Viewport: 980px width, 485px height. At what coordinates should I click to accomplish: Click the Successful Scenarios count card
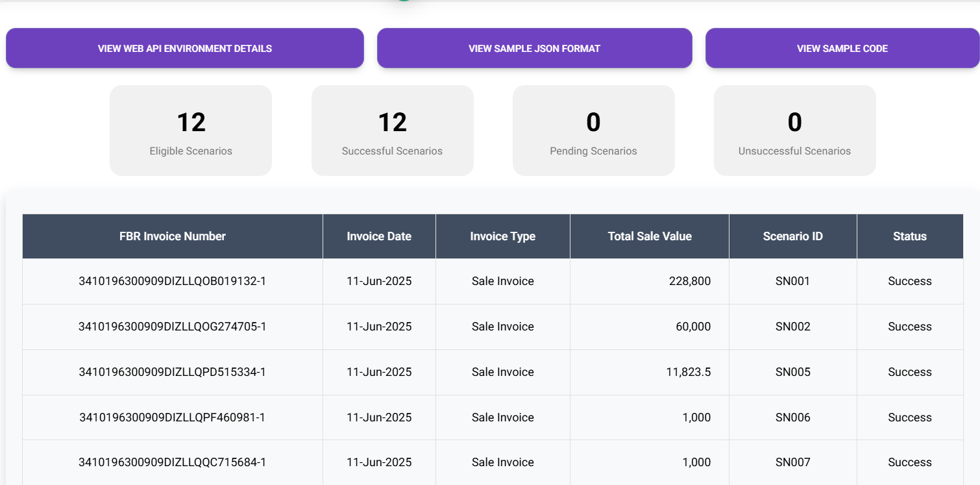392,131
